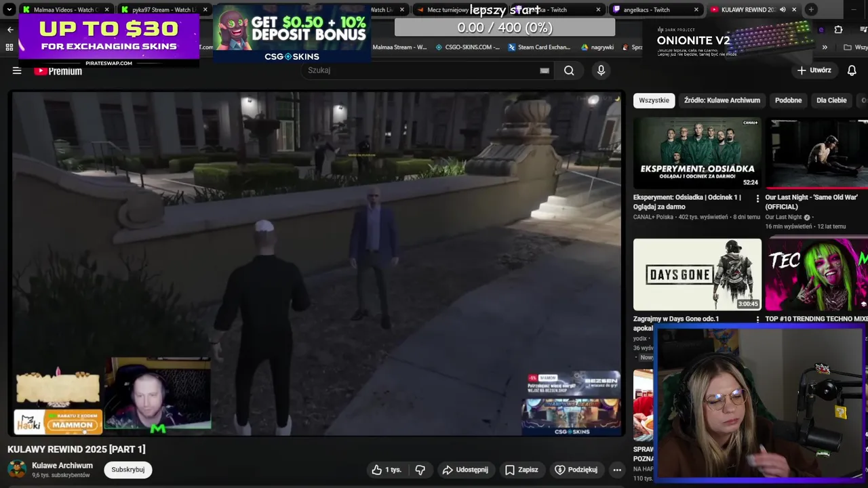Screen dimensions: 868x488
Task: Click the Zapisz save button
Action: [x=521, y=470]
